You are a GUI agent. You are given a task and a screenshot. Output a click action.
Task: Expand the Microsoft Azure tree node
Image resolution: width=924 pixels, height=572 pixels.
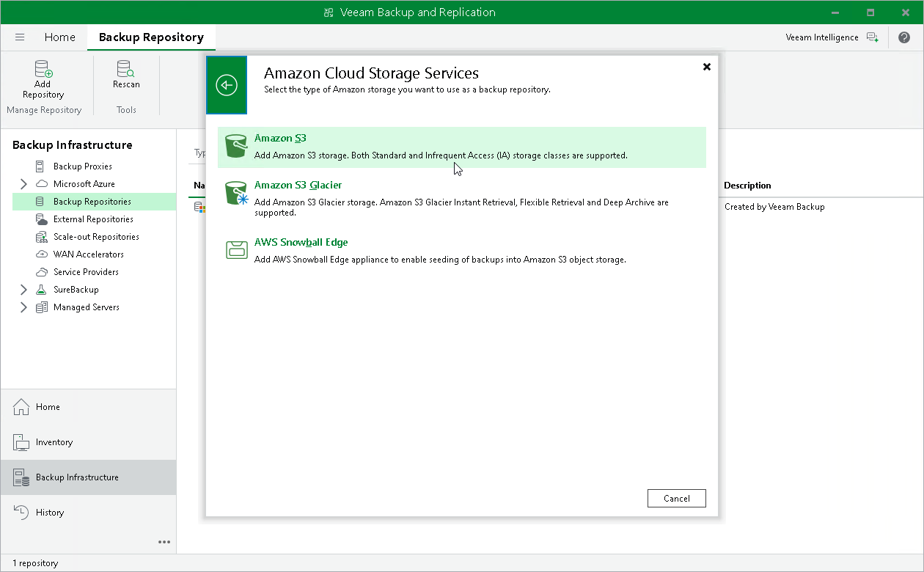pyautogui.click(x=23, y=184)
